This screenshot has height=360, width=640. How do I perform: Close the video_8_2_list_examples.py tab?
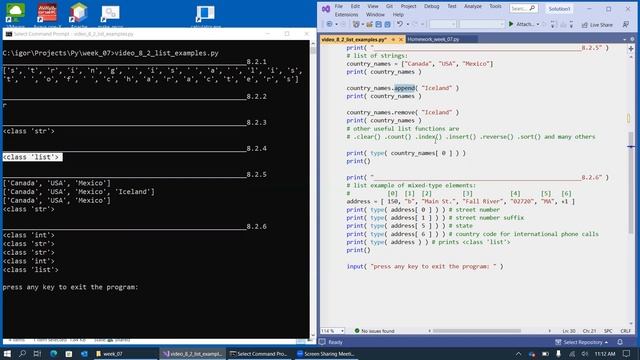[x=401, y=39]
